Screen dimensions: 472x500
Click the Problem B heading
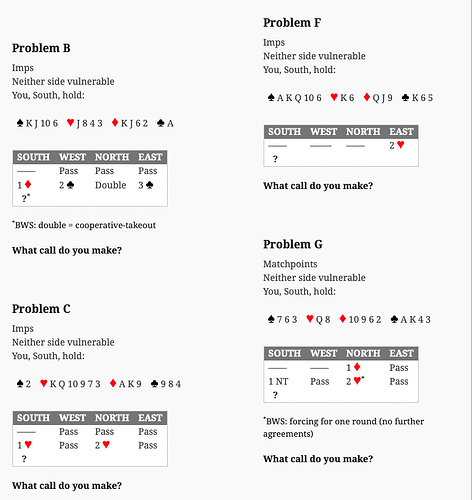pyautogui.click(x=41, y=48)
